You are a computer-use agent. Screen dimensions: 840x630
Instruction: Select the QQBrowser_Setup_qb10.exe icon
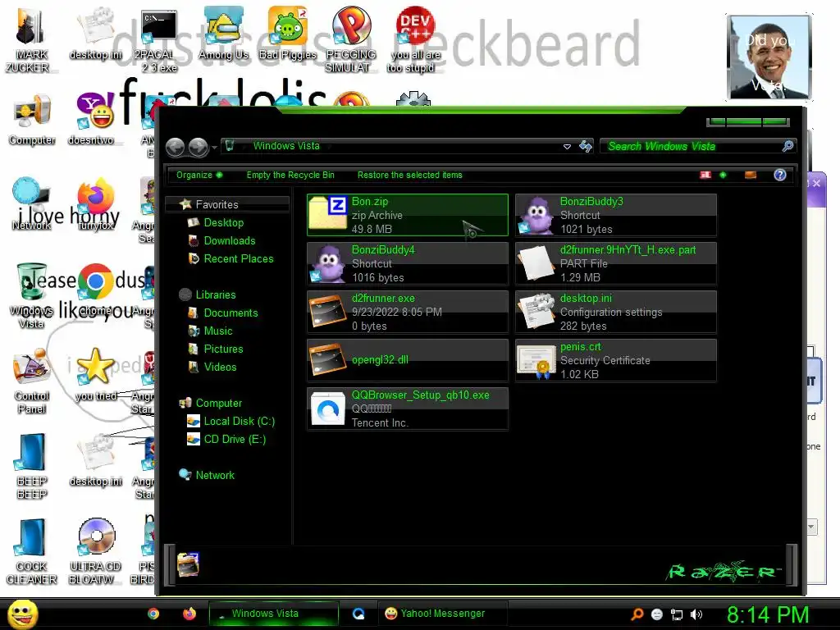point(329,409)
